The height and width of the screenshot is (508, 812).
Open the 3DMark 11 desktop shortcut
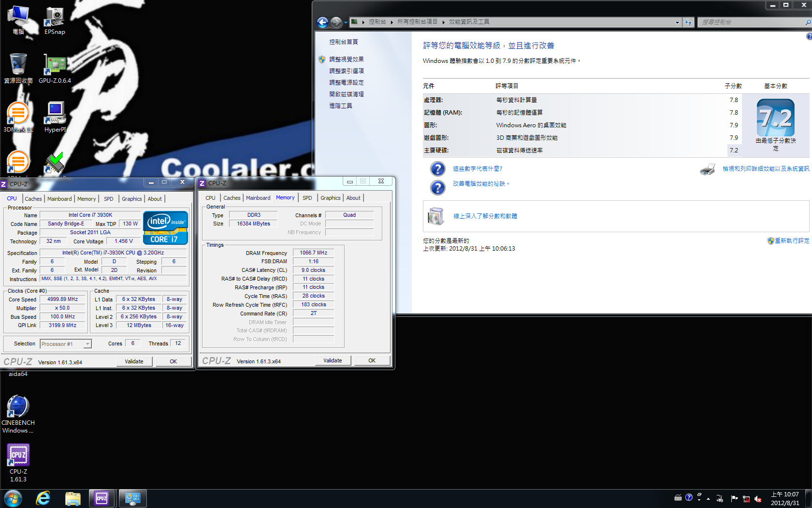18,118
